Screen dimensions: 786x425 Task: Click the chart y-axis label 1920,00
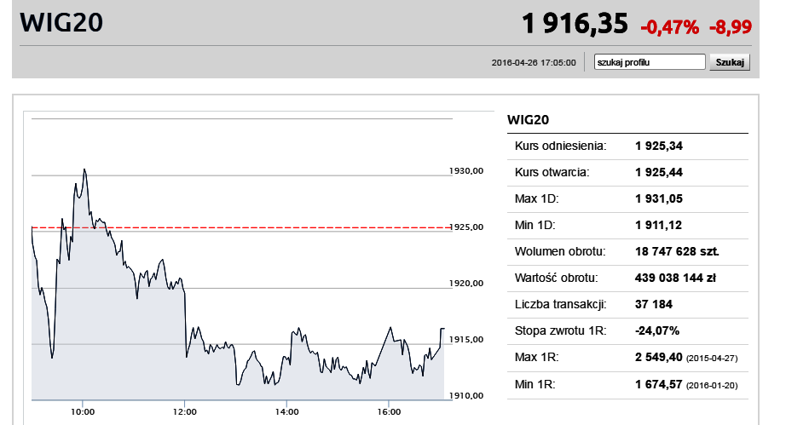(x=466, y=283)
